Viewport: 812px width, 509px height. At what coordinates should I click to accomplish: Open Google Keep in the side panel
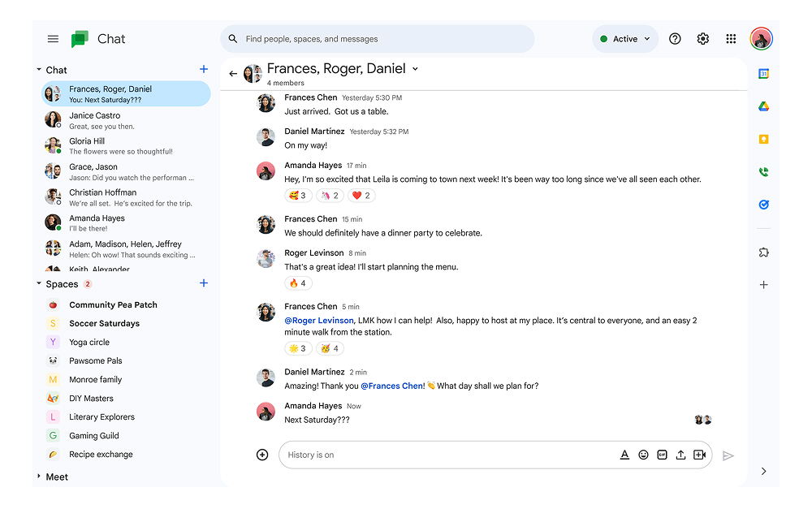click(763, 139)
